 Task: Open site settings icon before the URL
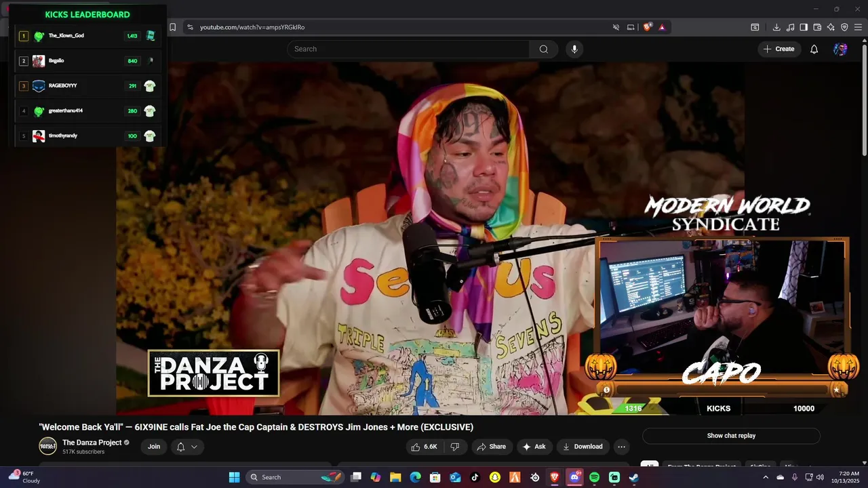point(190,27)
